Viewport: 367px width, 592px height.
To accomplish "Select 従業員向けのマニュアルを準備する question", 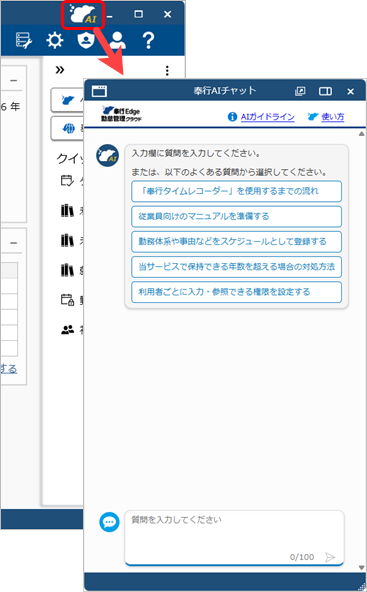I will pyautogui.click(x=236, y=216).
